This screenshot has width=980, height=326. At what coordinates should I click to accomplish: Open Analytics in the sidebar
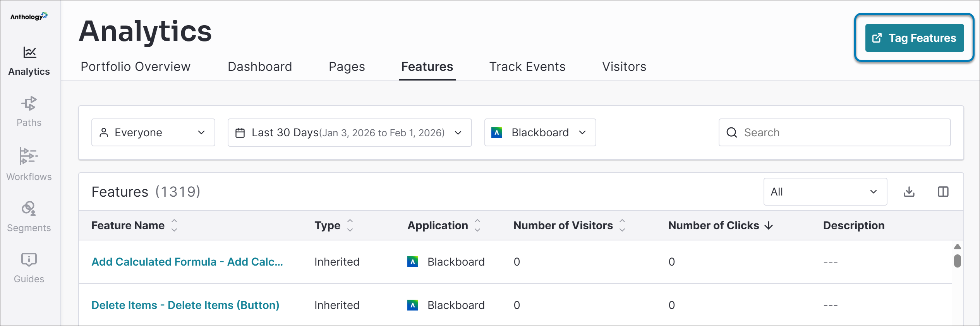(x=29, y=61)
